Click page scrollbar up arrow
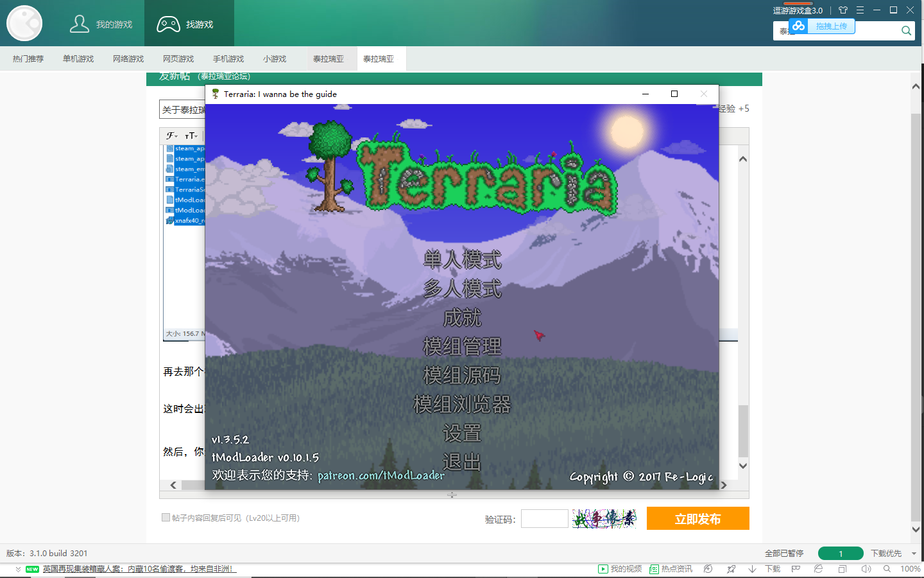 coord(916,86)
